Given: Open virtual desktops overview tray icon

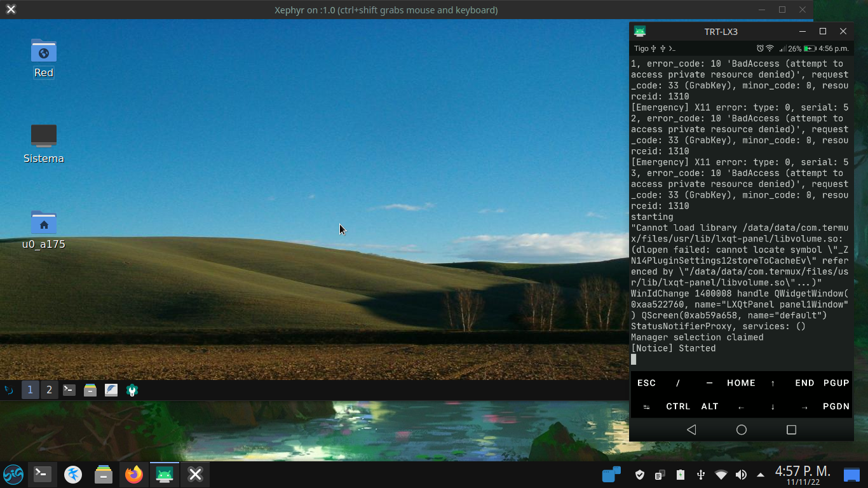Looking at the screenshot, I should coord(611,475).
